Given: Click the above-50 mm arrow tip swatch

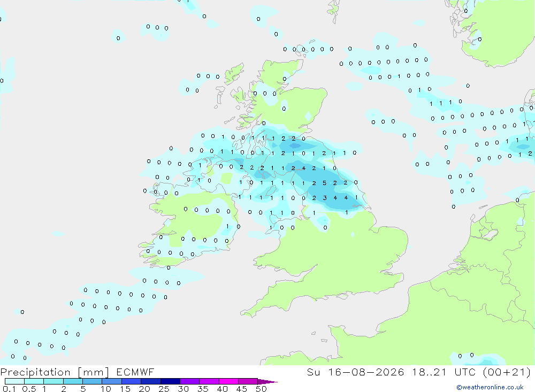Looking at the screenshot, I should (x=267, y=382).
